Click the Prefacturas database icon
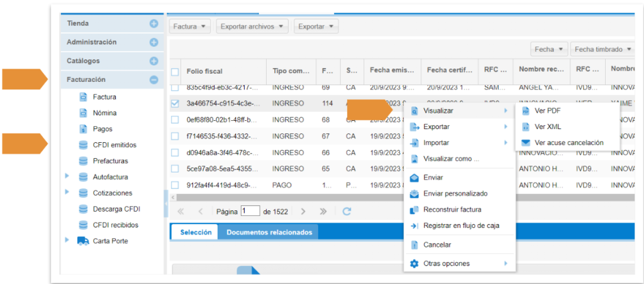Image resolution: width=644 pixels, height=284 pixels. pos(84,161)
